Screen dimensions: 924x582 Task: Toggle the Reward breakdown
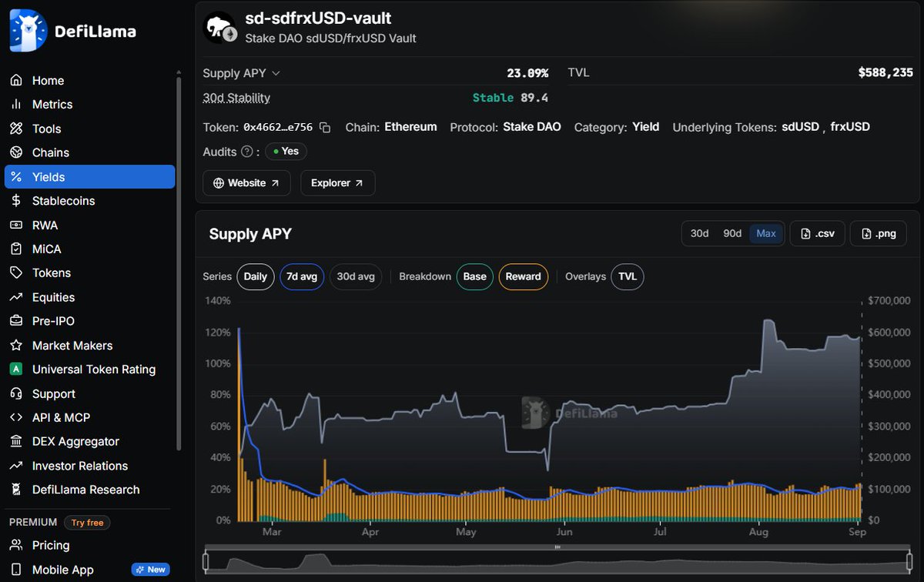[x=524, y=276]
